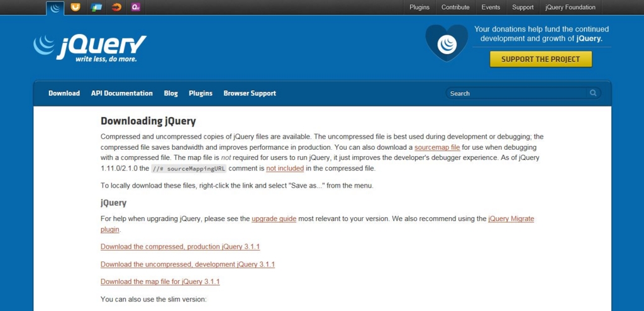Open the QUnit project icon

(136, 7)
